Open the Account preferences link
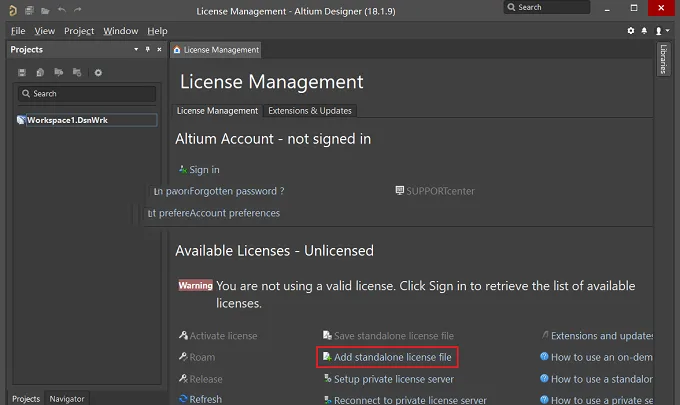 [235, 213]
